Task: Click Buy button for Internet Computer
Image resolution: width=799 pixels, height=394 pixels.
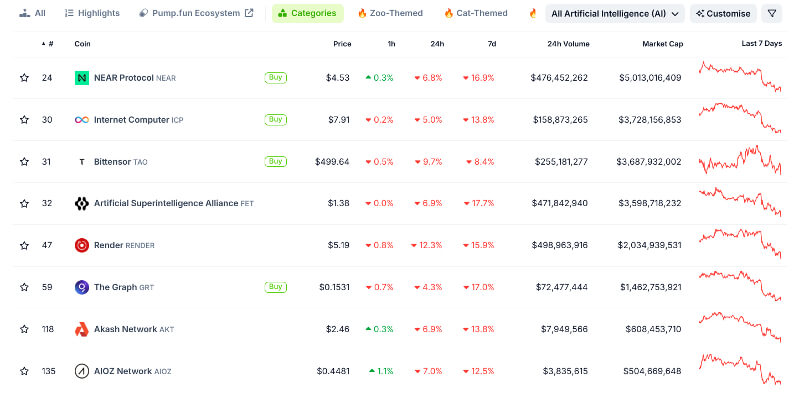Action: coord(276,120)
